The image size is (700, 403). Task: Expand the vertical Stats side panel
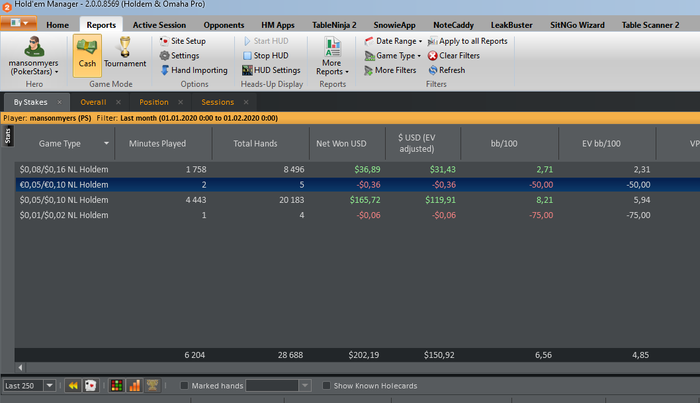pos(8,136)
